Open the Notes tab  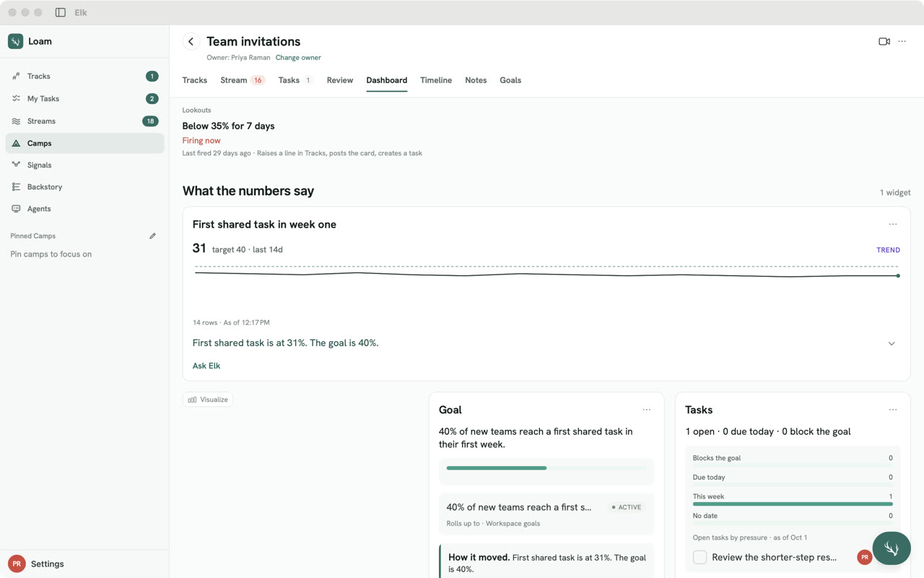tap(476, 80)
